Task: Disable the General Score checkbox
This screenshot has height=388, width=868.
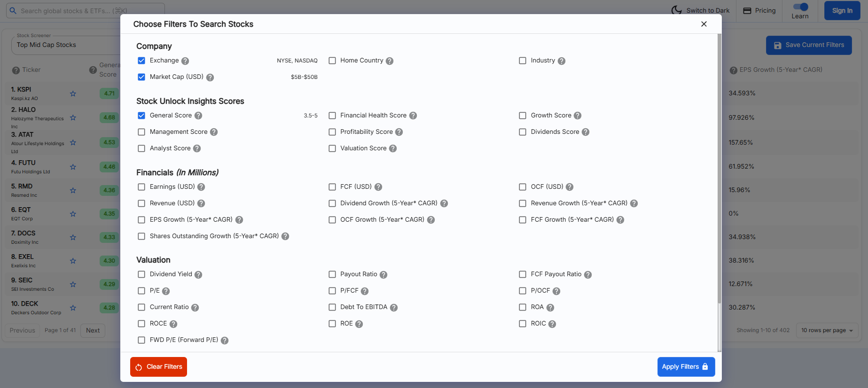Action: pos(141,116)
